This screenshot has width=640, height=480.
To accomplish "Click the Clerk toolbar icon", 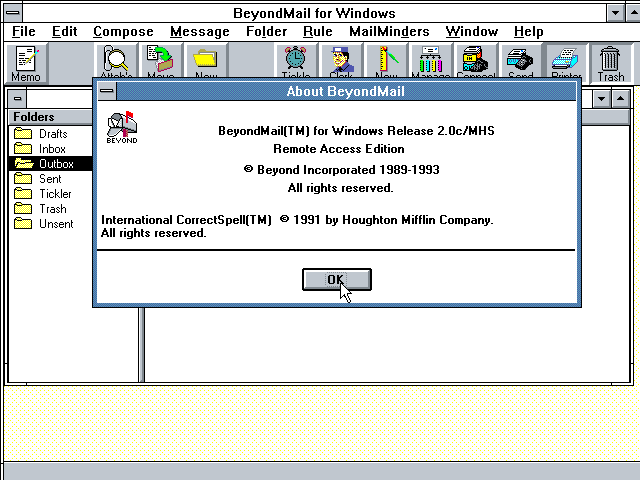I will (x=341, y=60).
